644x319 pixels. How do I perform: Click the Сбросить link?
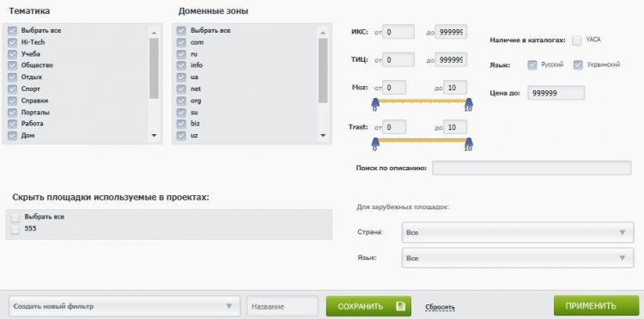click(x=440, y=307)
